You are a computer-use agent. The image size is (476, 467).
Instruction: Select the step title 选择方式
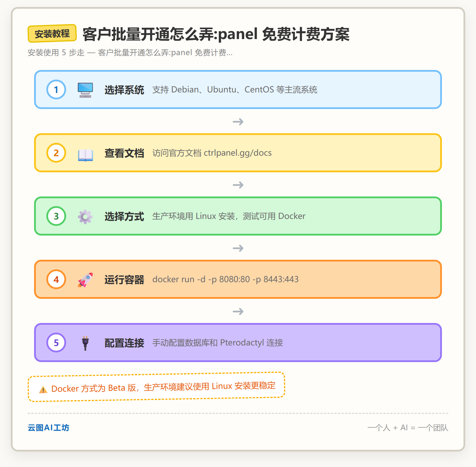click(x=124, y=216)
